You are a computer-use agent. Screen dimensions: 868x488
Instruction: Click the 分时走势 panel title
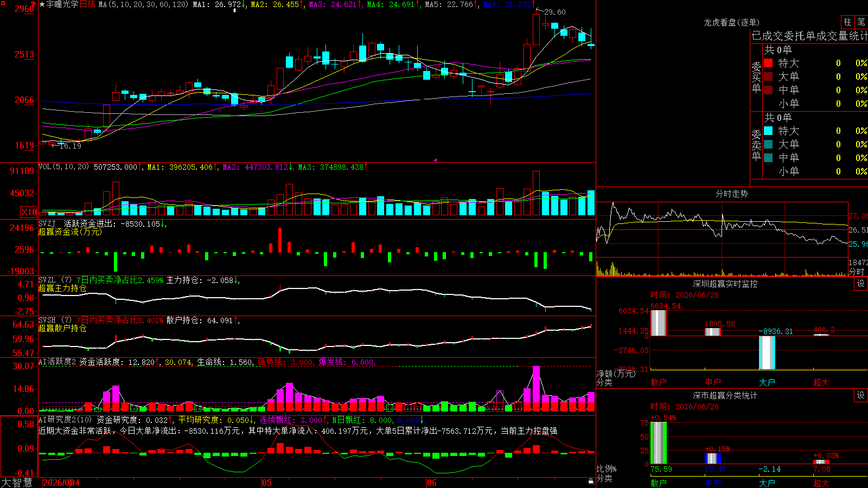click(731, 194)
